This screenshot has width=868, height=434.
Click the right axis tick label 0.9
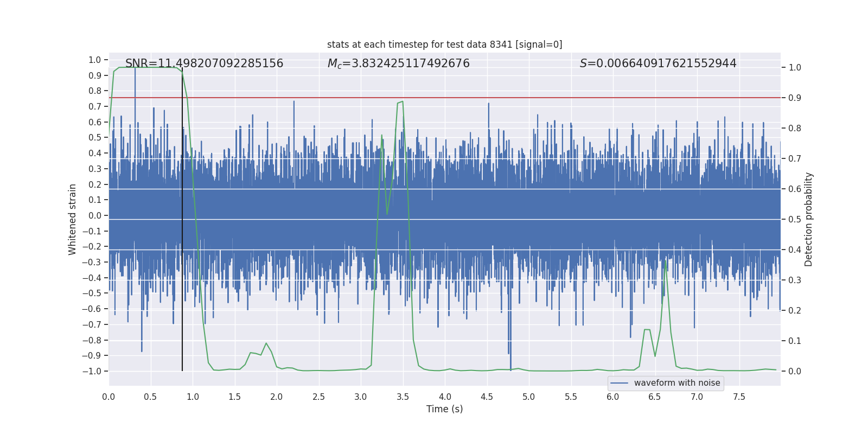[795, 98]
